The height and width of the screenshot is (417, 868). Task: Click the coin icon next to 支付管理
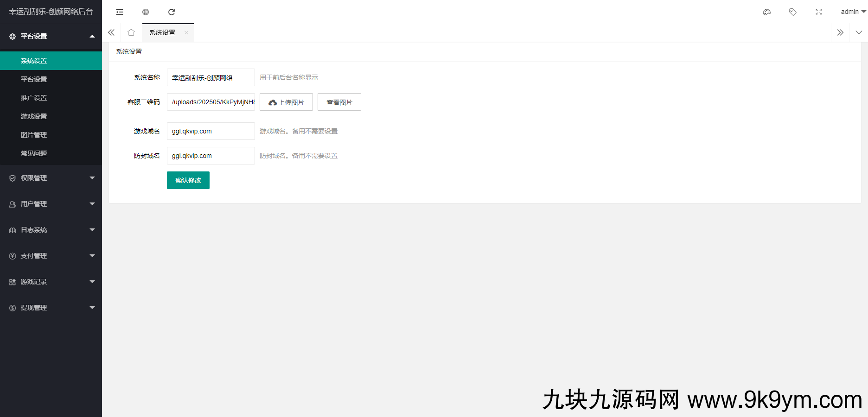(12, 255)
